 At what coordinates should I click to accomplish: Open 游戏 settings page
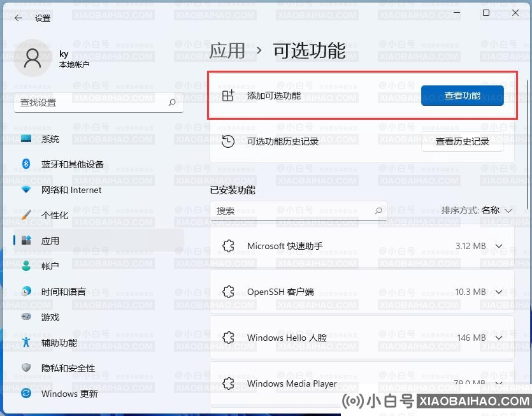[98, 317]
